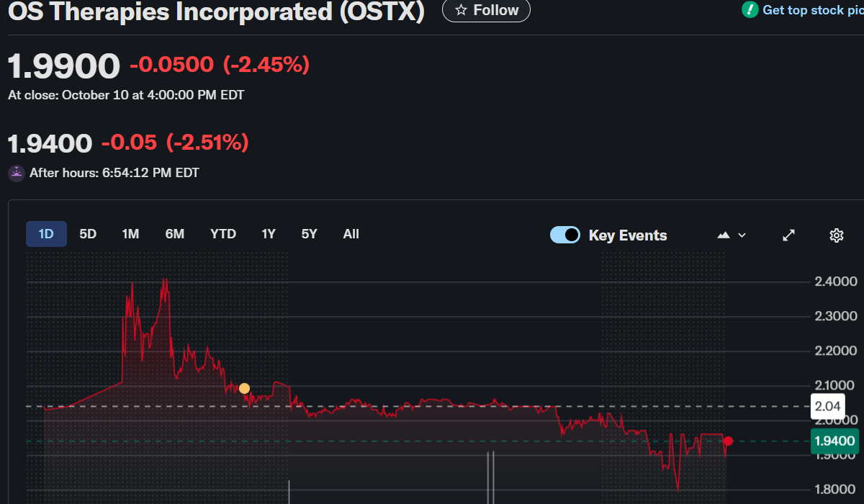
Task: Select the 5D time range
Action: 88,234
